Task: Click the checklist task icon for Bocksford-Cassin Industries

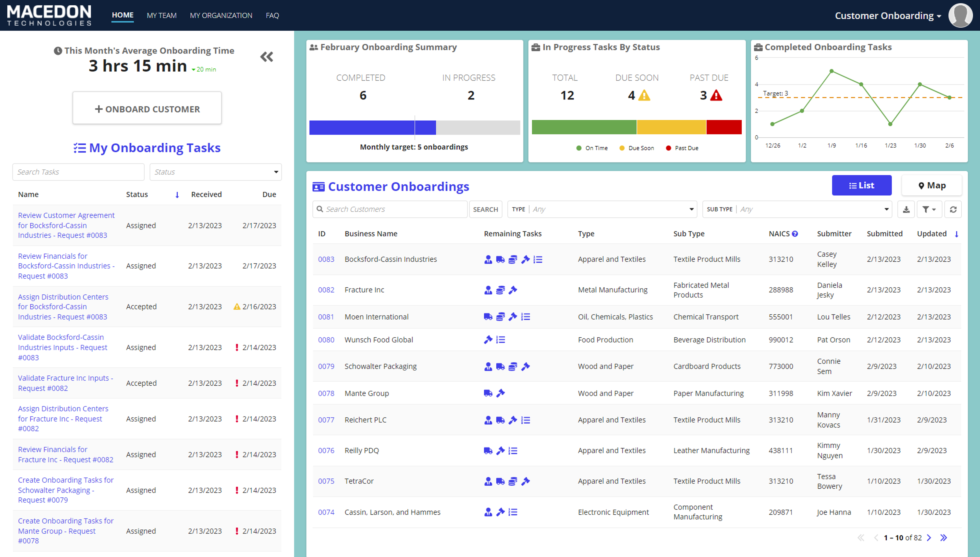Action: pos(538,259)
